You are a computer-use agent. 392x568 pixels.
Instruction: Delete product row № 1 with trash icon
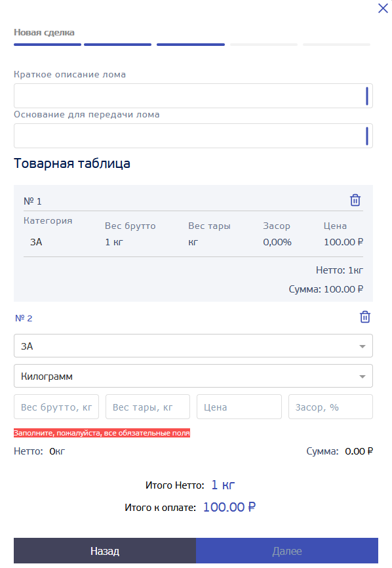pos(355,200)
